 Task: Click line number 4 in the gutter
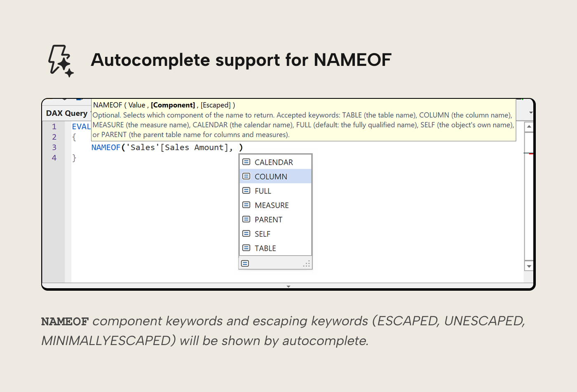click(54, 158)
